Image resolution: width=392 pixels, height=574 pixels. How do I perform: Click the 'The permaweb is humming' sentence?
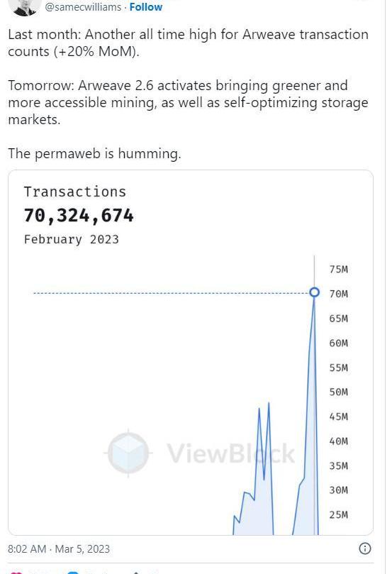(x=95, y=154)
